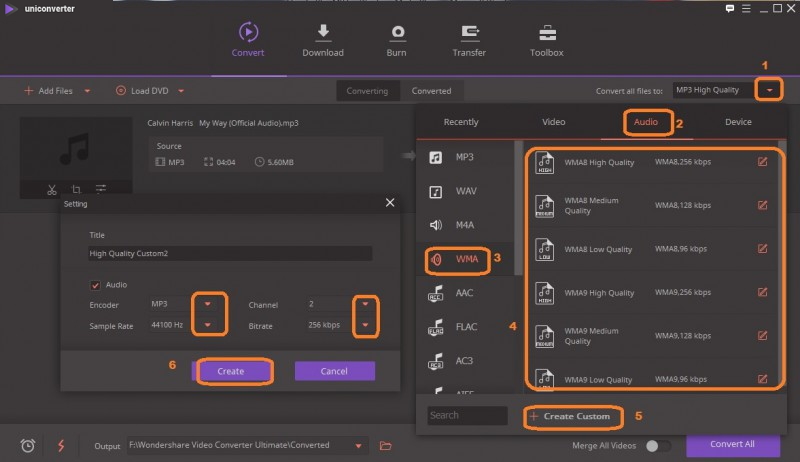The width and height of the screenshot is (800, 462).
Task: Click the Load DVD disc icon
Action: pos(120,91)
